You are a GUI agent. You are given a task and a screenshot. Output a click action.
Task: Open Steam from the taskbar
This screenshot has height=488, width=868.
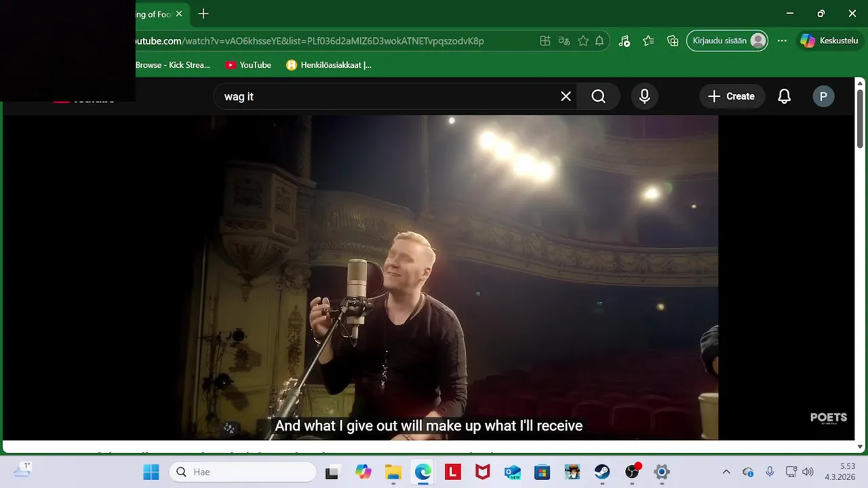tap(602, 472)
